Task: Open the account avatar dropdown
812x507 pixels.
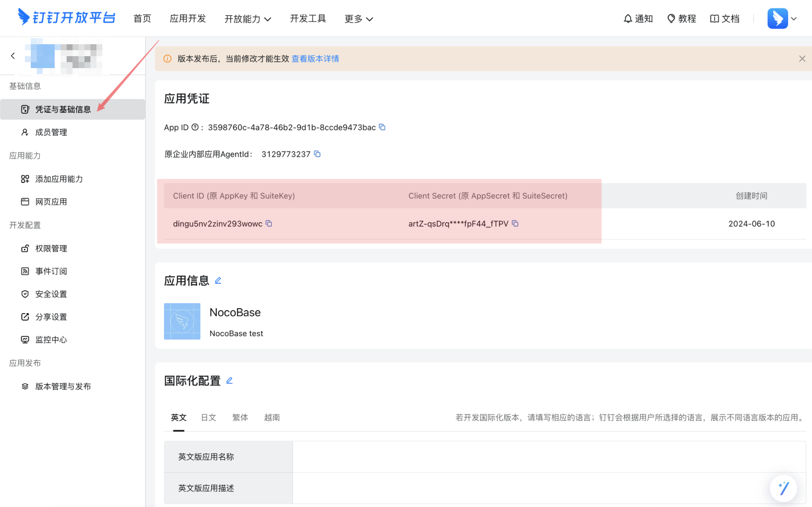Action: tap(782, 18)
